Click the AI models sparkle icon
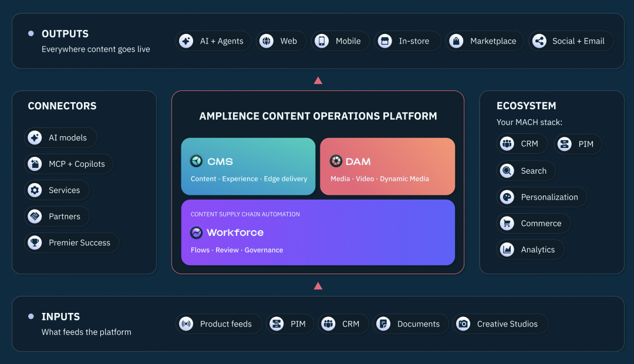Viewport: 634px width, 364px height. [35, 137]
